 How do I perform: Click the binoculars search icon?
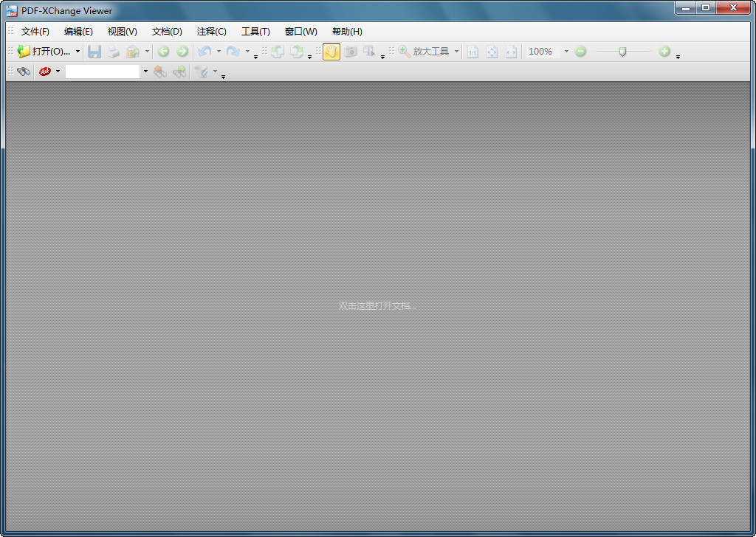point(24,72)
